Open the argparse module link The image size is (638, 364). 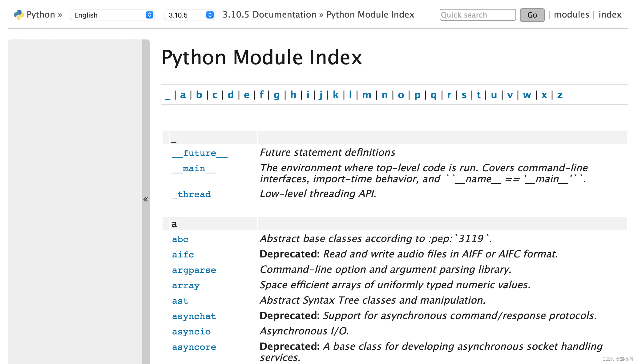[194, 270]
